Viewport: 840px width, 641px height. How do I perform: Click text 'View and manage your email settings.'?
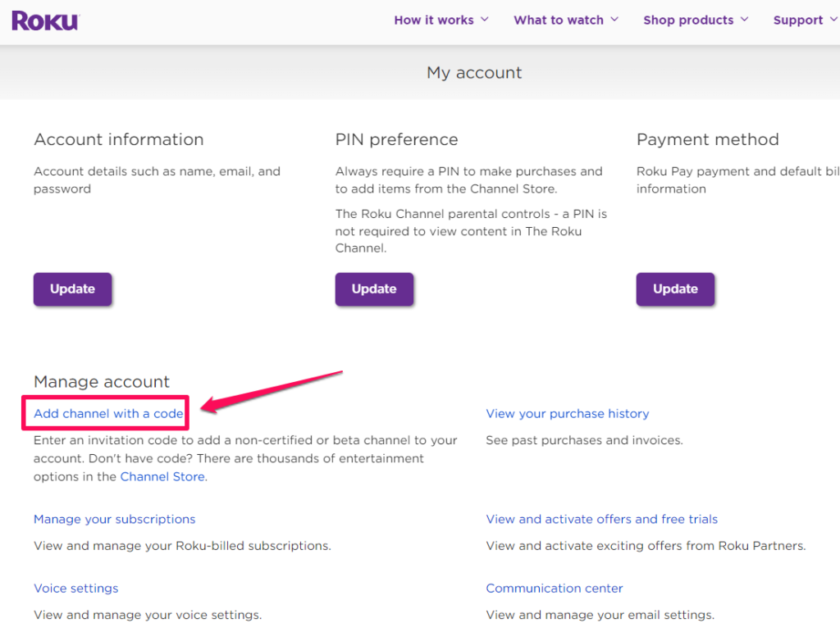600,615
